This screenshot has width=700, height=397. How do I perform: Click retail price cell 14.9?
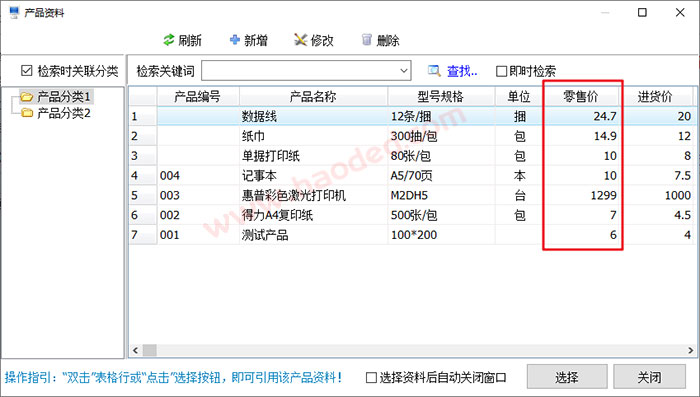[581, 136]
